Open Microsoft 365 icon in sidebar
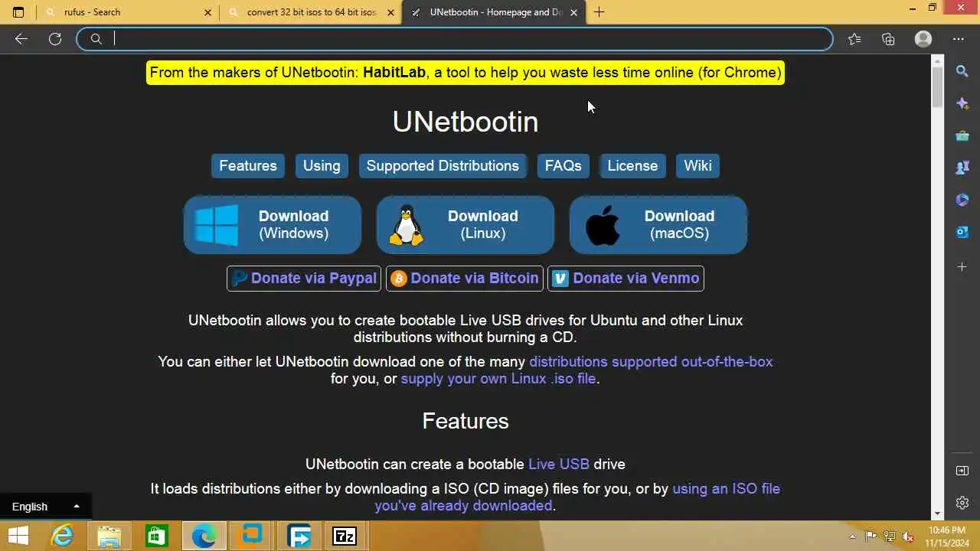980x551 pixels. [x=962, y=200]
